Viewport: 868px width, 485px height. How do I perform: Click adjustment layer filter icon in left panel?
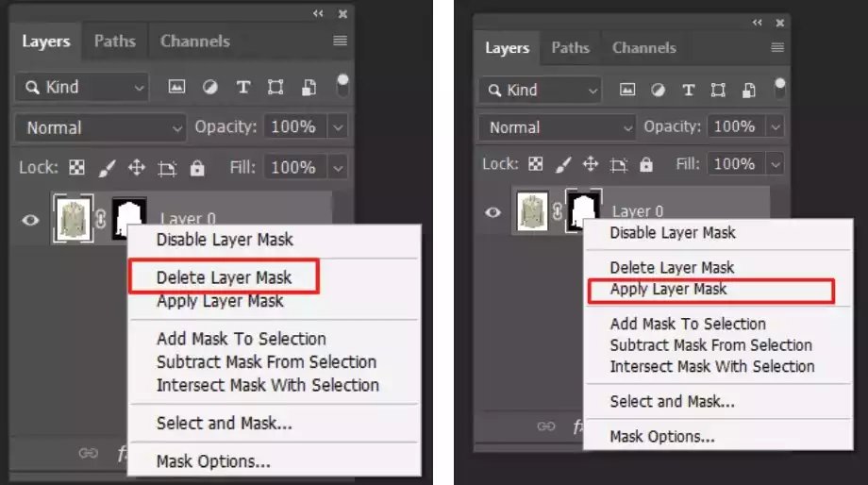click(x=209, y=87)
